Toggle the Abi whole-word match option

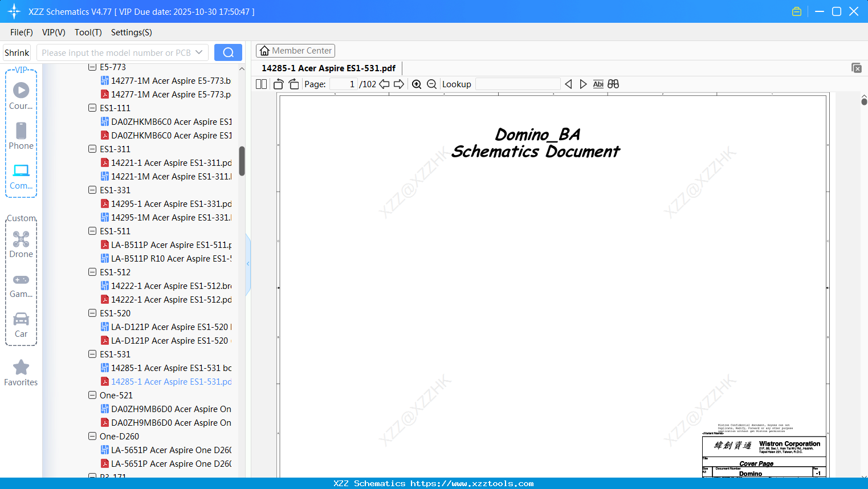[x=598, y=84]
